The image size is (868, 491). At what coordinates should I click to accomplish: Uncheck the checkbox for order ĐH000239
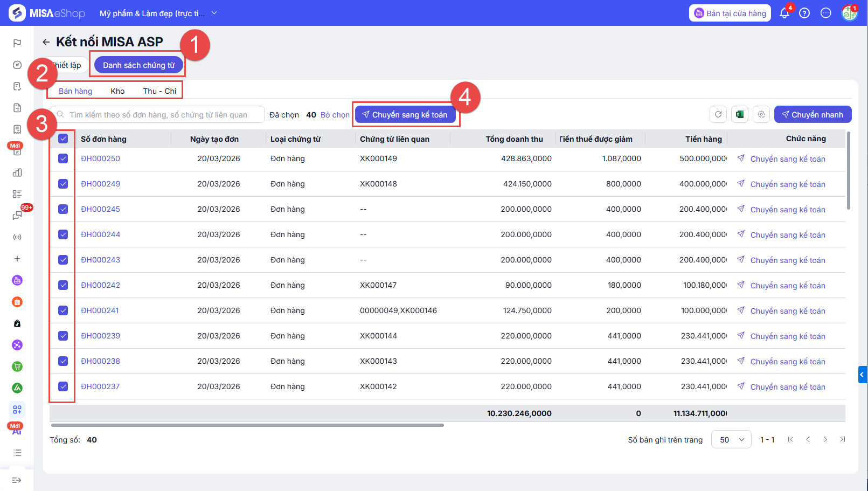63,336
